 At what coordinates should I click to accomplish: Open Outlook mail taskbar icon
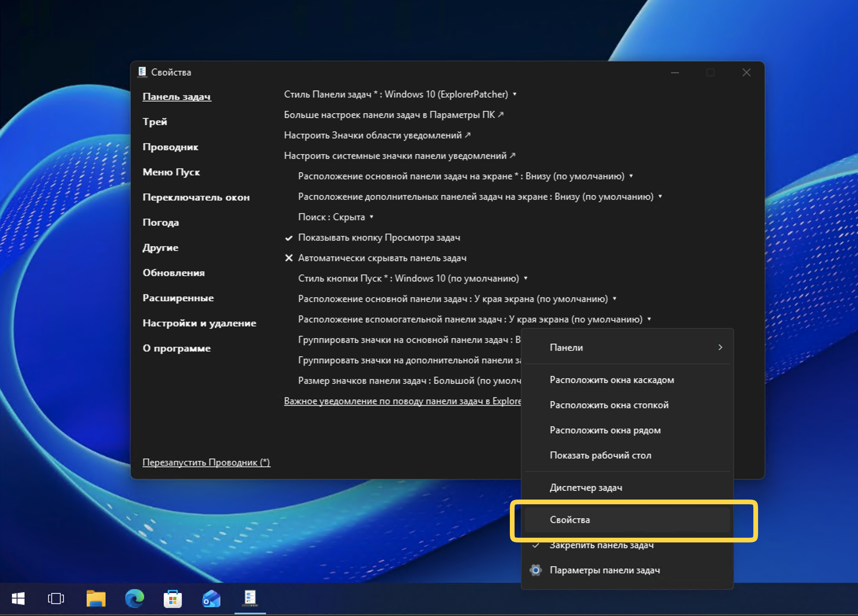tap(211, 598)
